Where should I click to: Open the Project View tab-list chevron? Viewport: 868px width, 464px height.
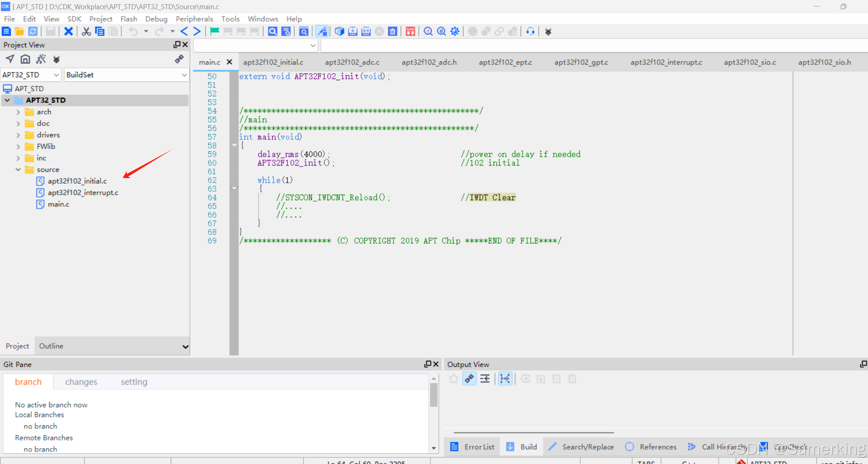(x=185, y=346)
